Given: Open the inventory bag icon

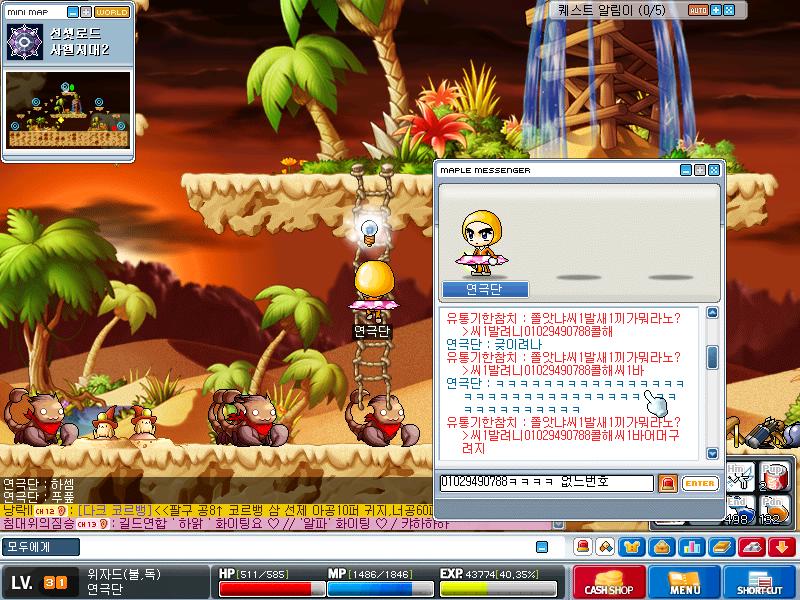Looking at the screenshot, I should point(662,547).
